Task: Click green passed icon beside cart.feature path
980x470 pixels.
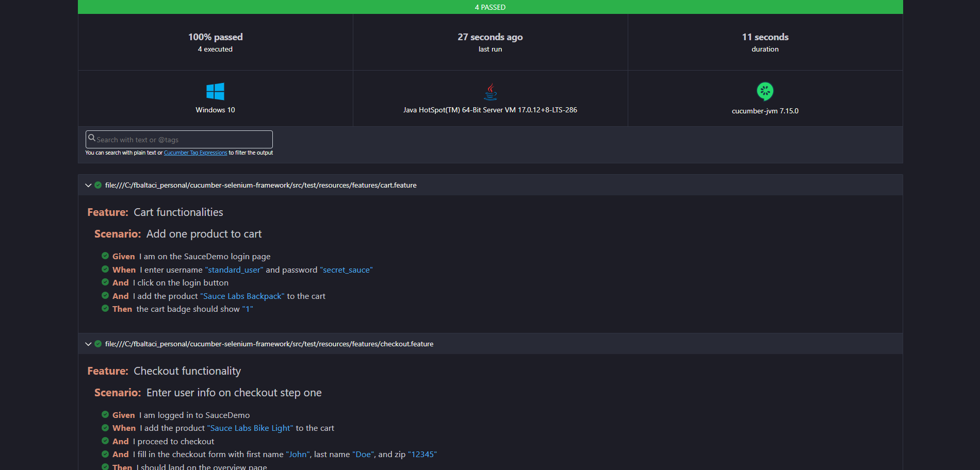Action: (98, 185)
